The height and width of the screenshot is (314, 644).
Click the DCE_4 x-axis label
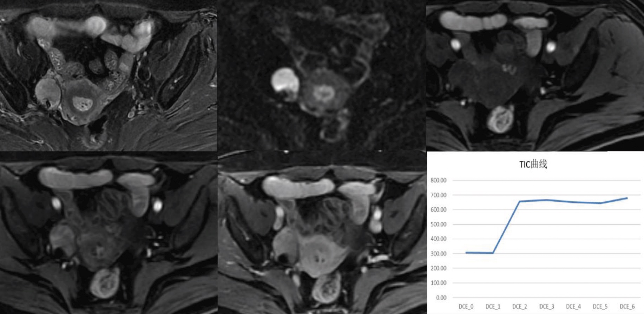[x=573, y=307]
